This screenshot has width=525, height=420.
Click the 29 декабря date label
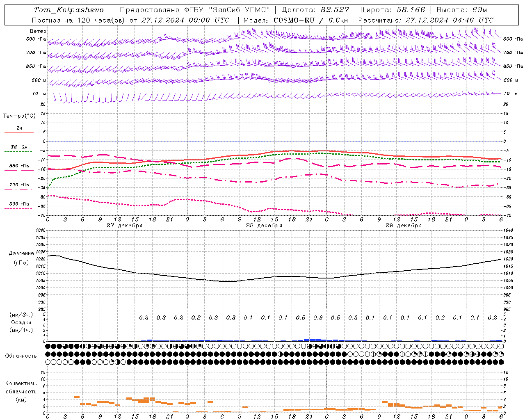pos(404,226)
